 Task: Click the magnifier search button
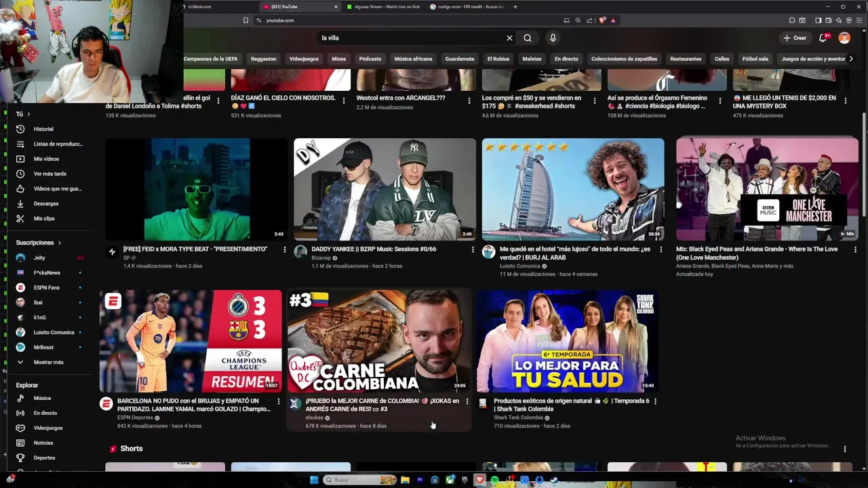tap(528, 38)
